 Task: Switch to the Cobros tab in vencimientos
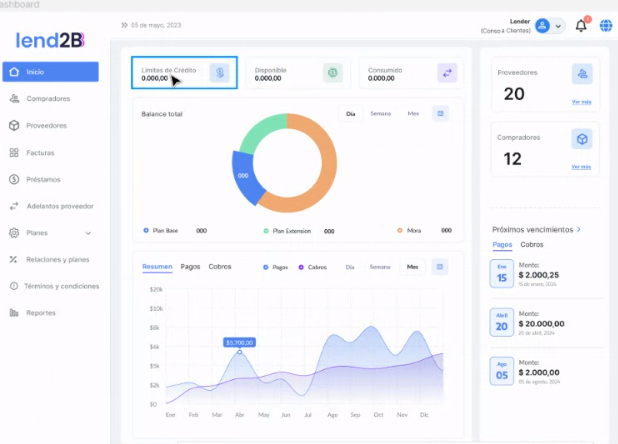tap(532, 245)
